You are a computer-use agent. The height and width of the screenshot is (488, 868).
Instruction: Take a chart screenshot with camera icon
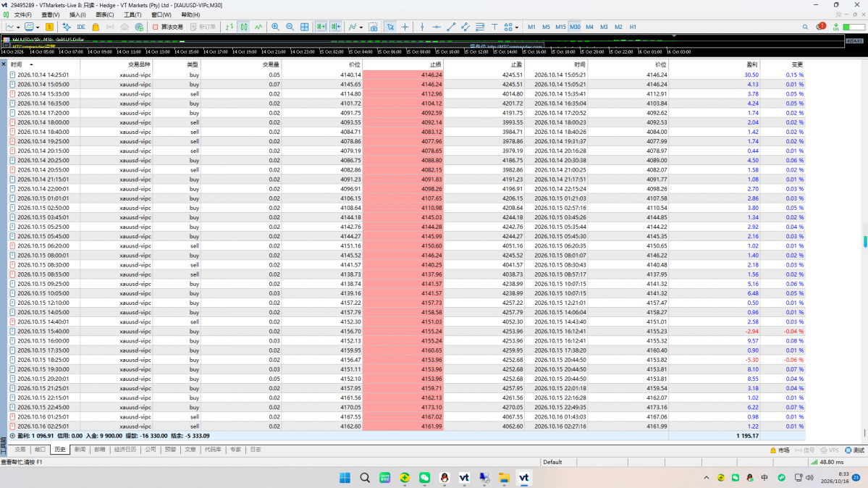[373, 27]
